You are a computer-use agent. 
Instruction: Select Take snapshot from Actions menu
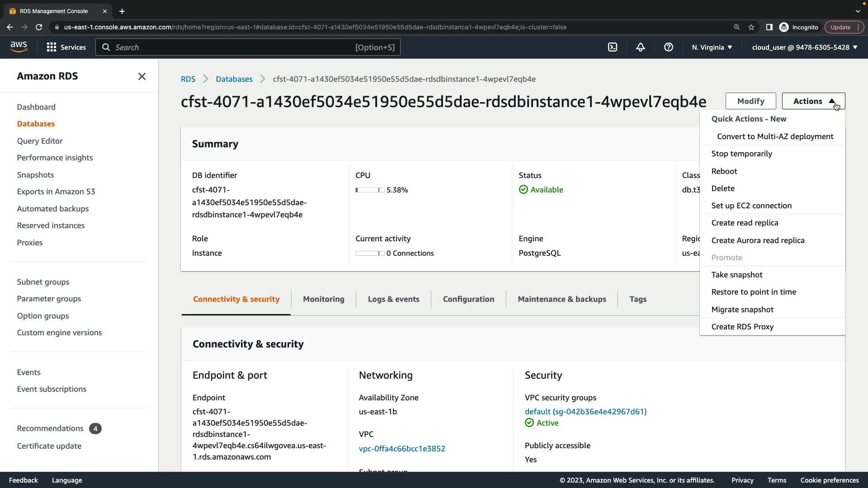736,275
